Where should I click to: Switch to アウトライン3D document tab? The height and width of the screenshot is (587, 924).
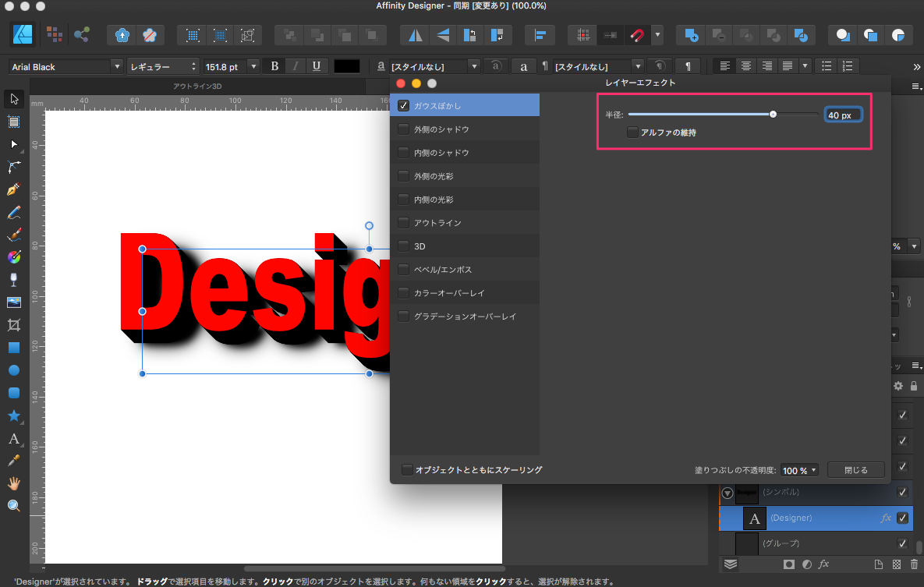click(196, 86)
